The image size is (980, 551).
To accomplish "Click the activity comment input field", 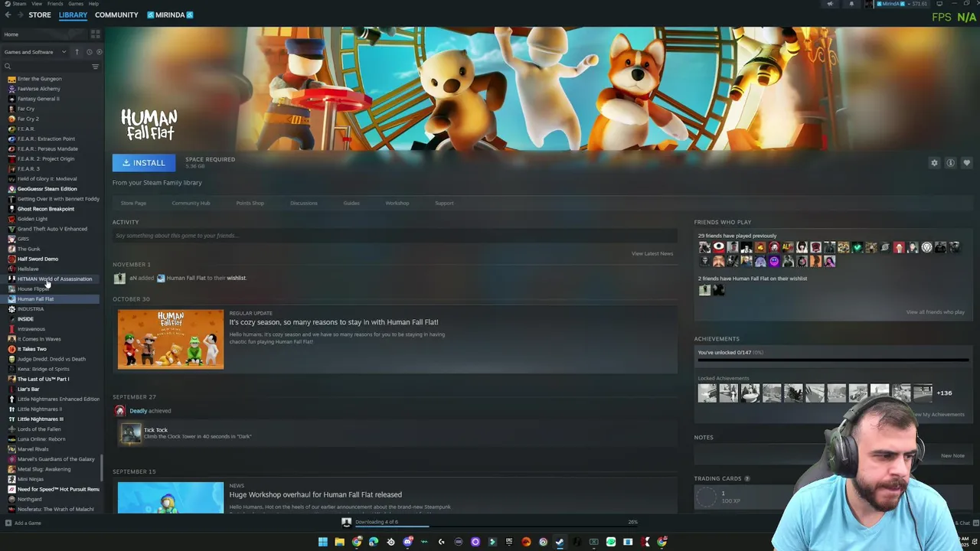I will coord(394,236).
